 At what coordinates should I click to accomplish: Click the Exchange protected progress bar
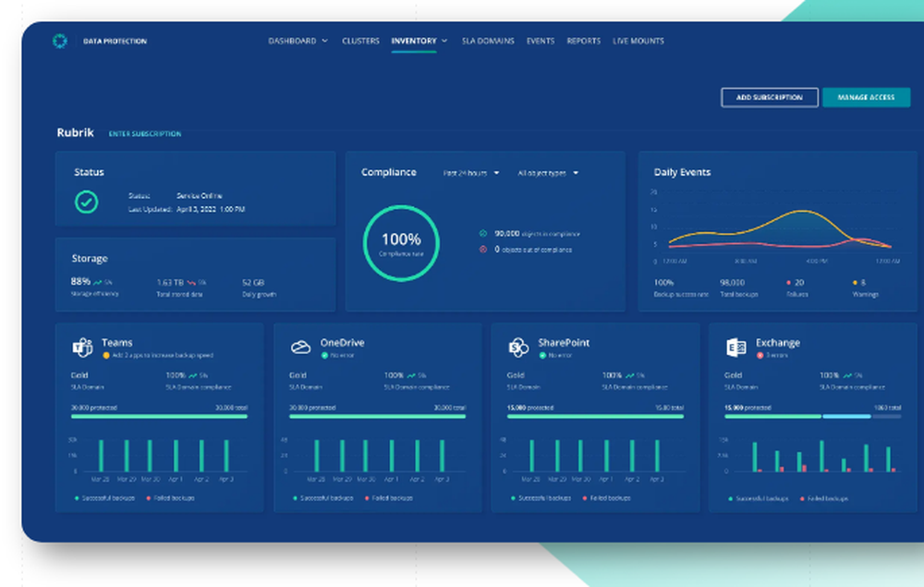click(812, 416)
